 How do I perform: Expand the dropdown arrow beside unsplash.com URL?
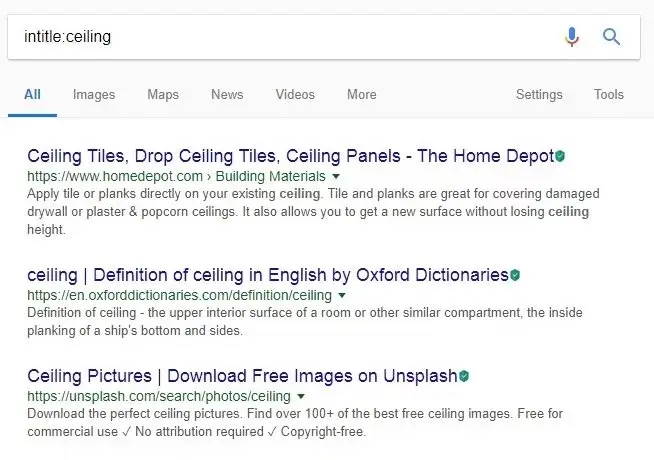(x=300, y=396)
